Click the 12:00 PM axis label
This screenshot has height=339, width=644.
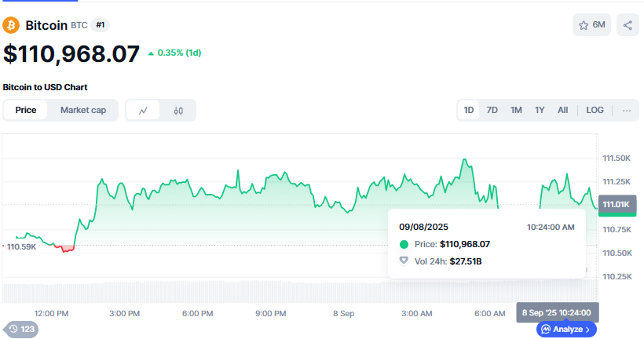pos(51,314)
